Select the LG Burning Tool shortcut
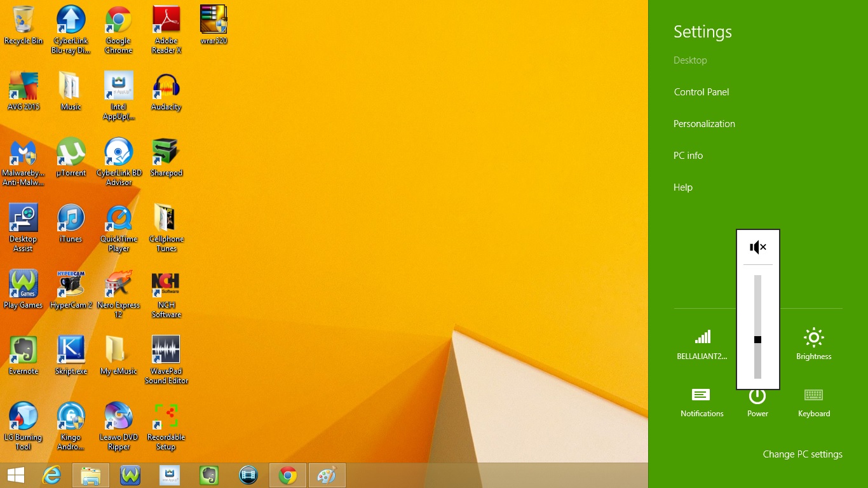868x488 pixels. (x=24, y=426)
